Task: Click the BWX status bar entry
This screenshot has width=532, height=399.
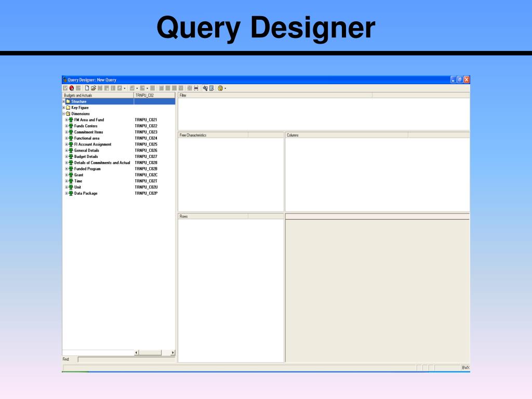Action: 465,368
